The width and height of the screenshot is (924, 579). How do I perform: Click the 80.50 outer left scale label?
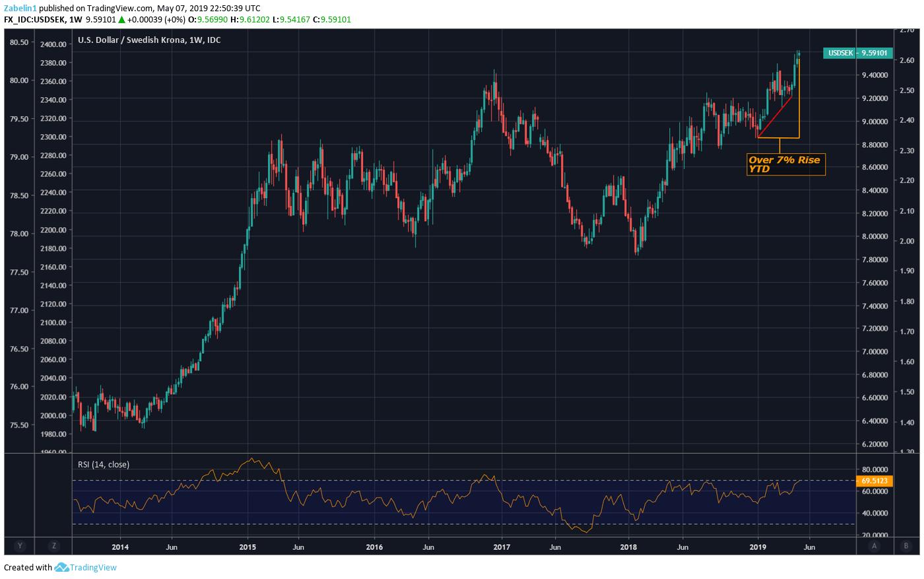19,42
